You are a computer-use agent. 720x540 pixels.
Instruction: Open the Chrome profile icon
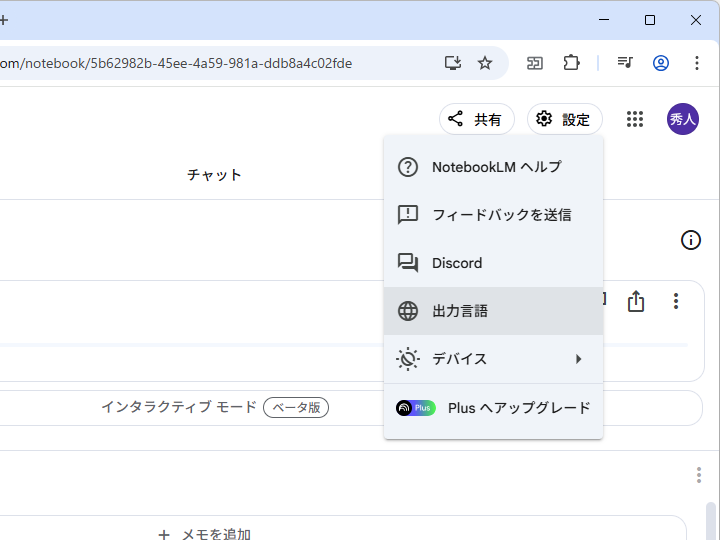pos(661,63)
